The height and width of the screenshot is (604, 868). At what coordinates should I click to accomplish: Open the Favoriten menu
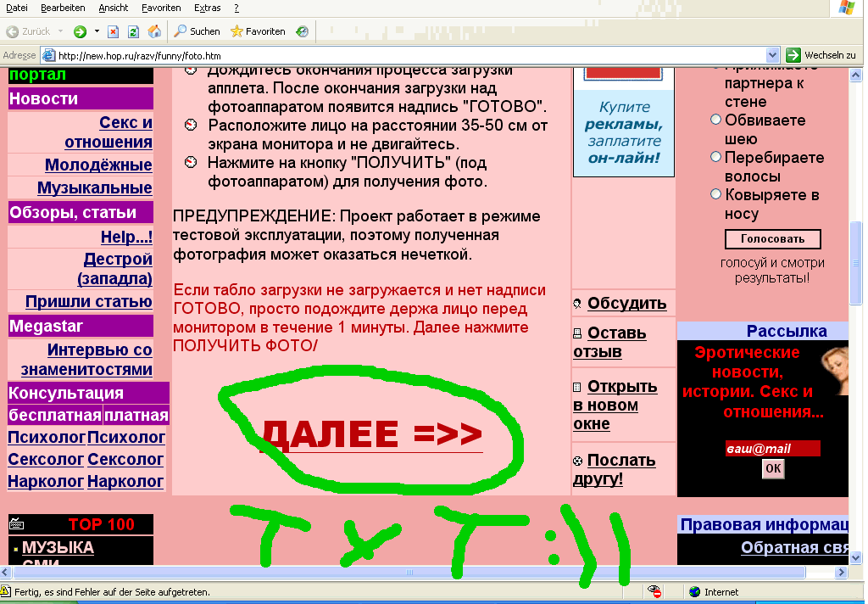pos(161,8)
